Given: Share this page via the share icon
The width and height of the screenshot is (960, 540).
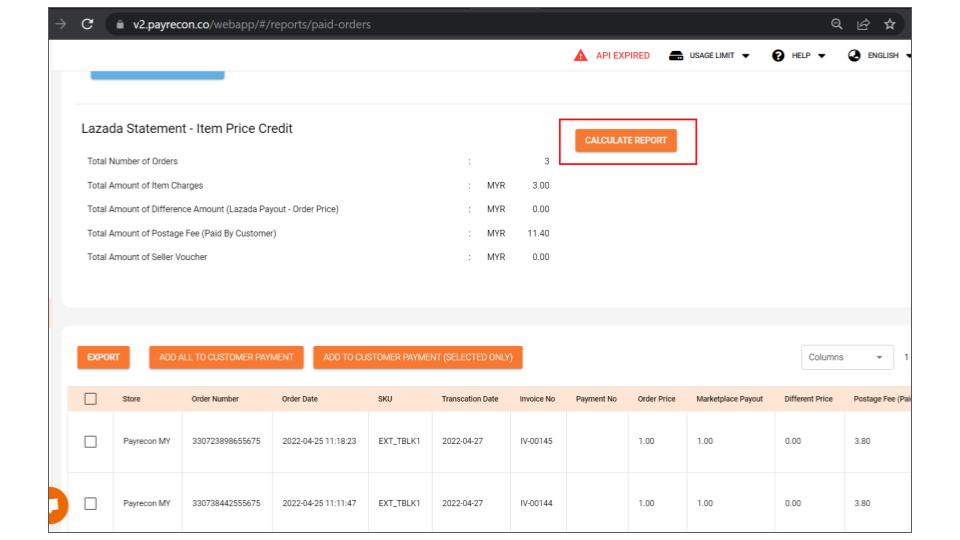Looking at the screenshot, I should tap(863, 24).
